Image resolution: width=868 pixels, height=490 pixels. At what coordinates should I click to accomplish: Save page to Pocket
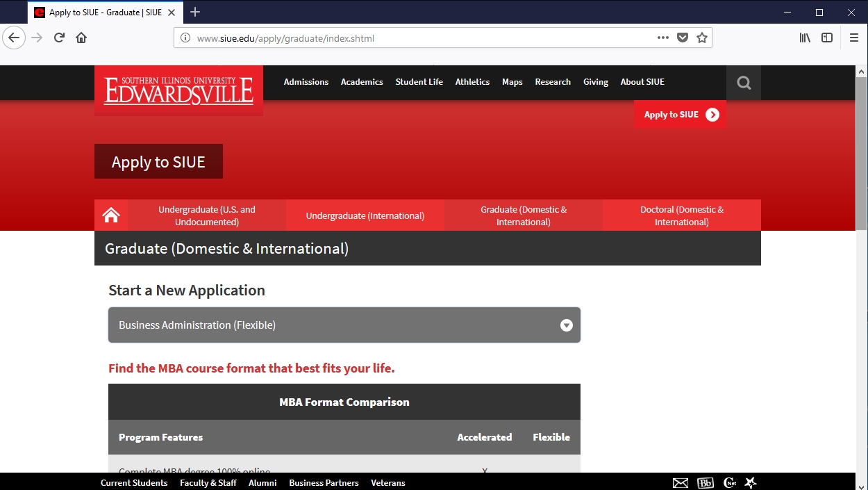click(683, 38)
